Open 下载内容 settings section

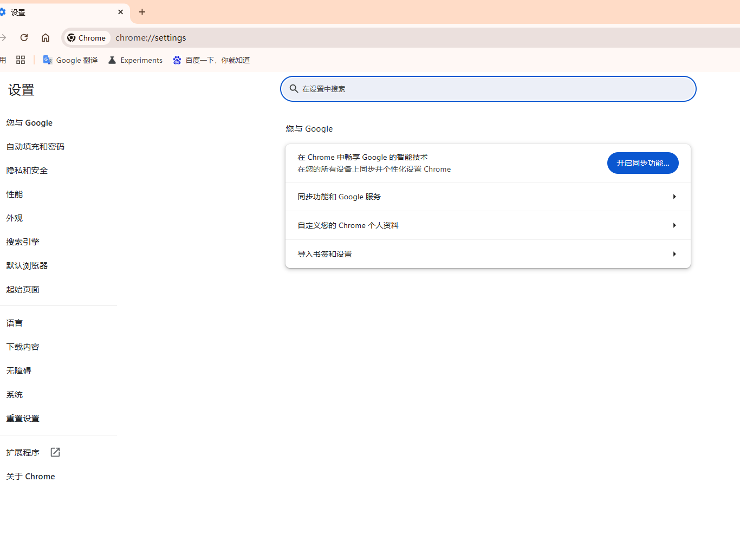click(23, 347)
